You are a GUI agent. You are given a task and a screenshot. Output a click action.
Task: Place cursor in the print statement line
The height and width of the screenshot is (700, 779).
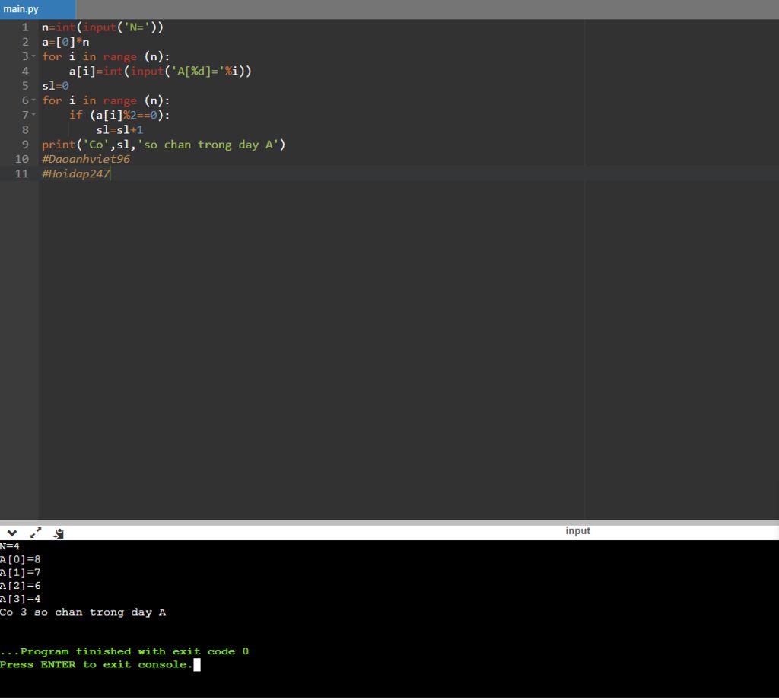point(163,145)
